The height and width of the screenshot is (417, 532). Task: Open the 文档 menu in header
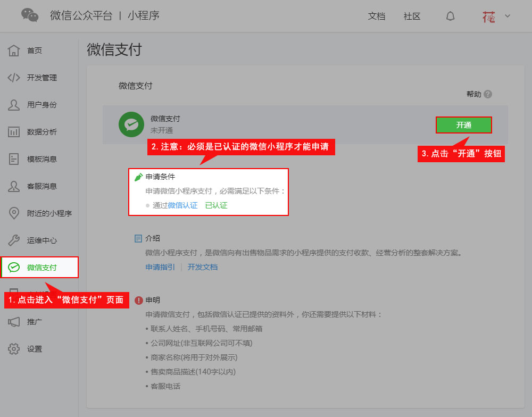click(376, 16)
